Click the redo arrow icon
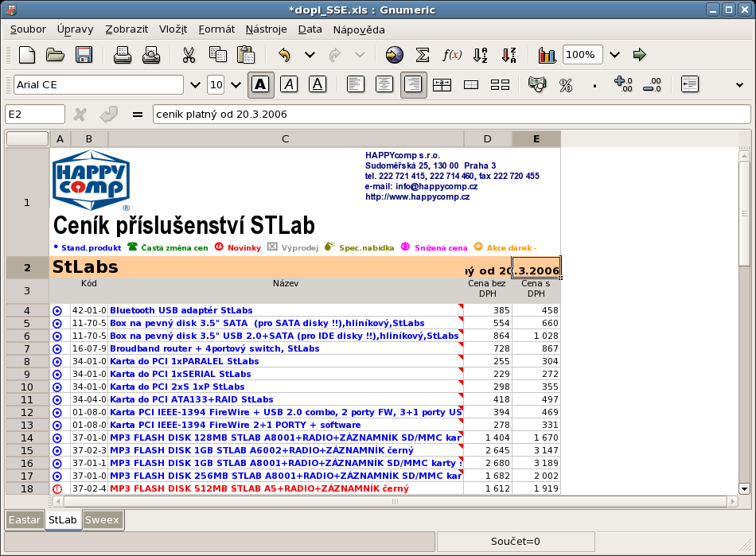Screen dimensions: 756x556 tap(335, 55)
